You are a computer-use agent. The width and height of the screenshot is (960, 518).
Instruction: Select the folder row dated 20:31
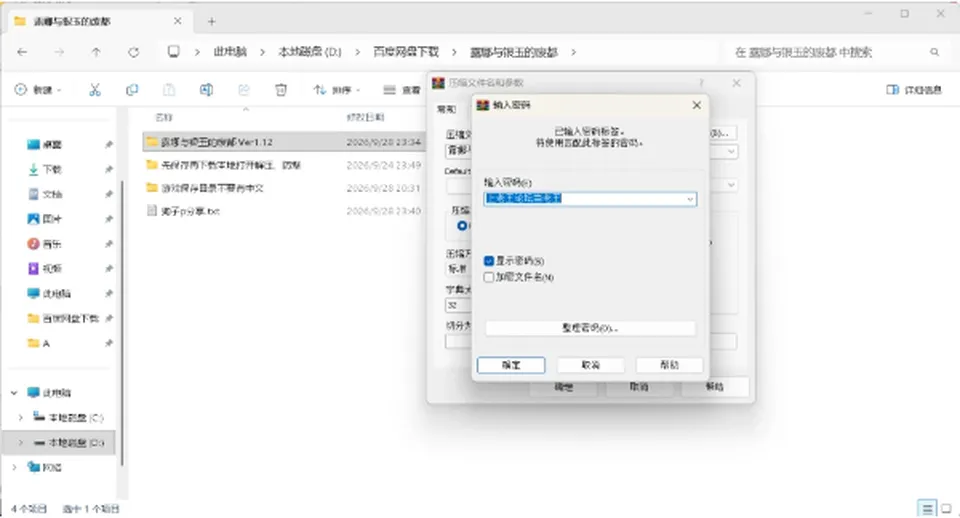[x=283, y=188]
